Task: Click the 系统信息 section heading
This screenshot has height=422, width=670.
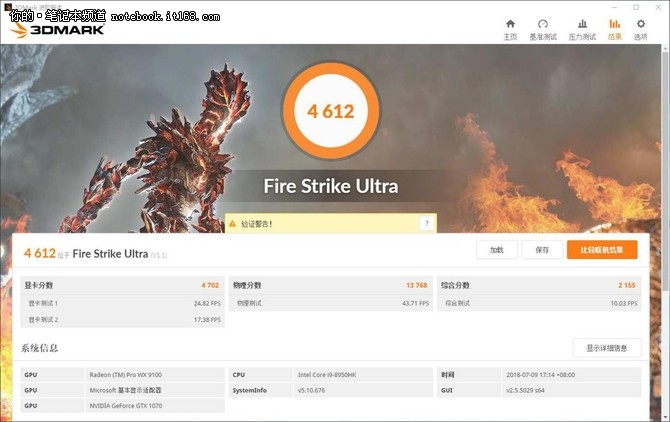Action: click(40, 348)
